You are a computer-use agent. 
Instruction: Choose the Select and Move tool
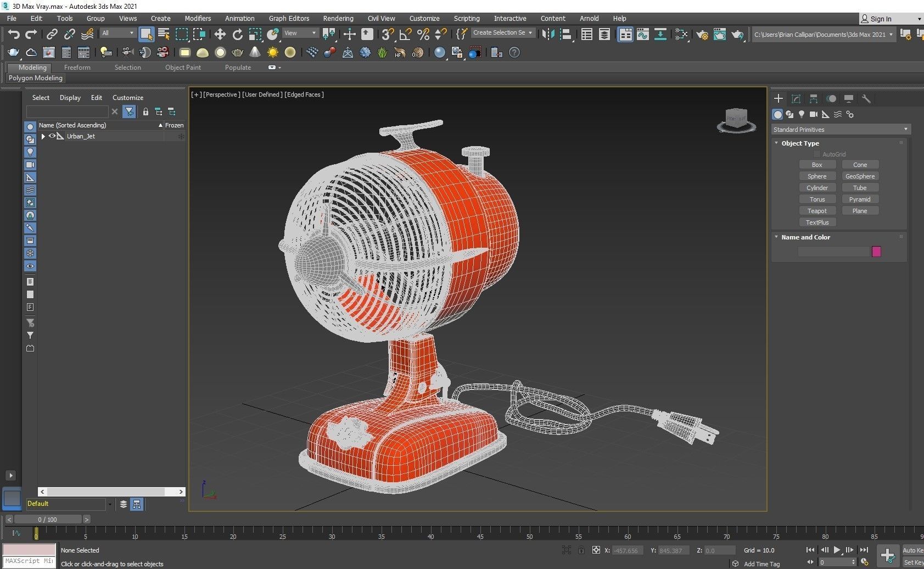[220, 35]
